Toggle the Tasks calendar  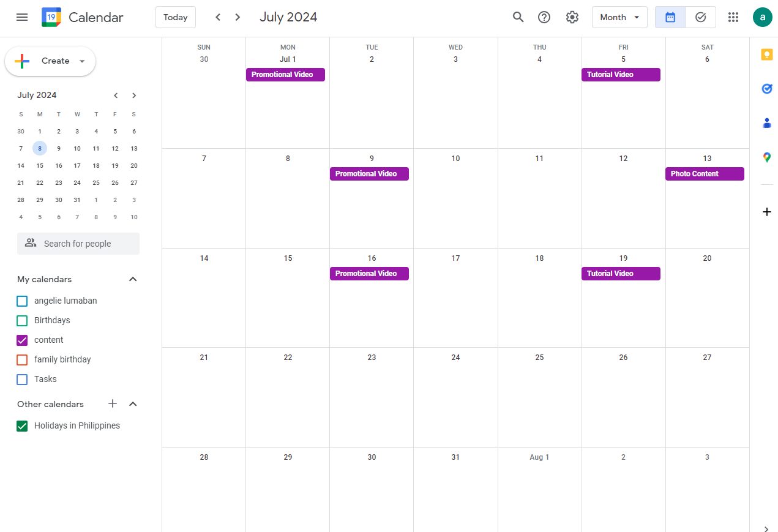[22, 379]
